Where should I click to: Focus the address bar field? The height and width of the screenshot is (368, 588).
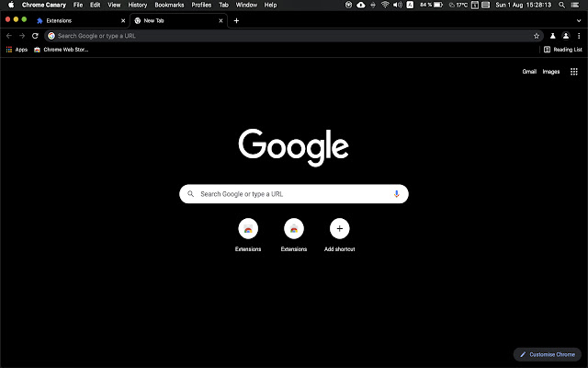(x=294, y=36)
